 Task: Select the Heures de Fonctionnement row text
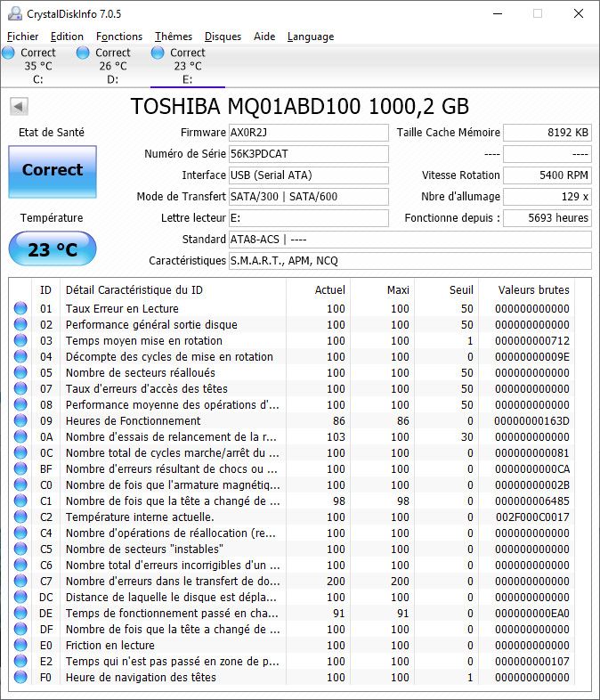(133, 421)
